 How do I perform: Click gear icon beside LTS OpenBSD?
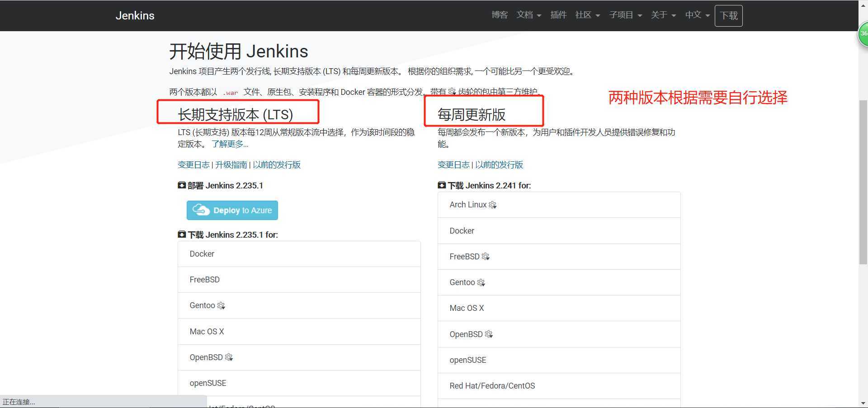click(x=229, y=357)
